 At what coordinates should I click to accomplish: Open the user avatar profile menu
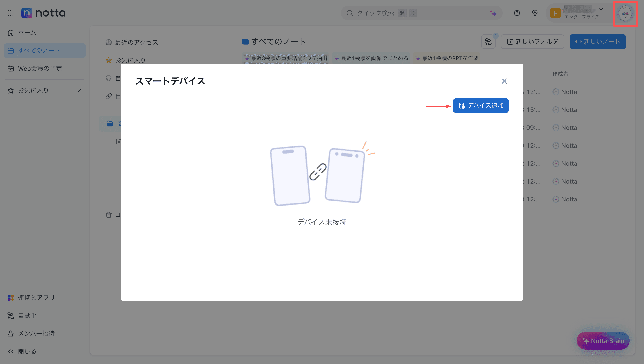(625, 13)
